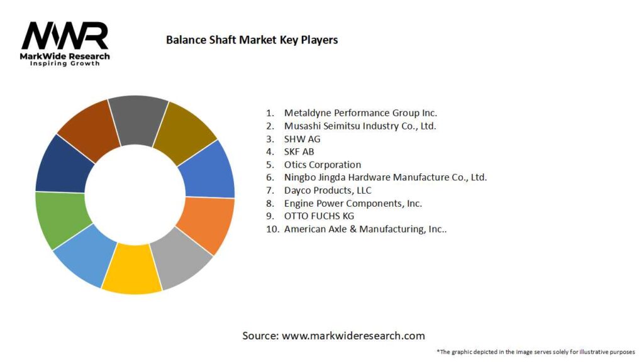
Task: Click the 'SKF AB' list entry
Action: pos(299,151)
